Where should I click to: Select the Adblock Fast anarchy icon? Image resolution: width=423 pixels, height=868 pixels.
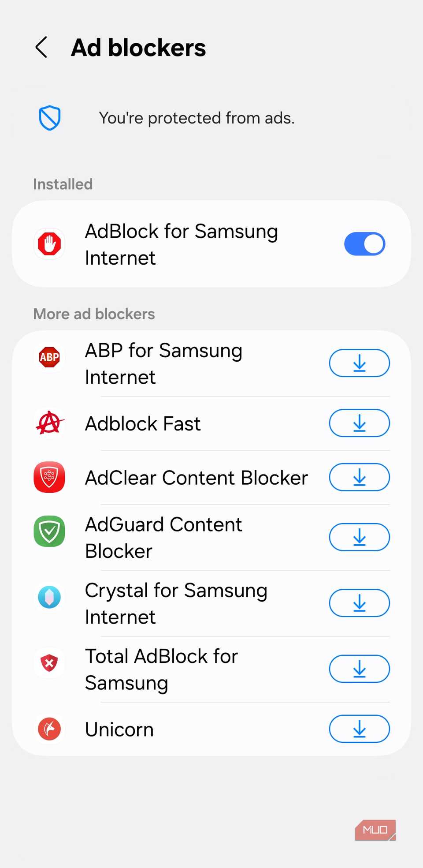pos(49,423)
